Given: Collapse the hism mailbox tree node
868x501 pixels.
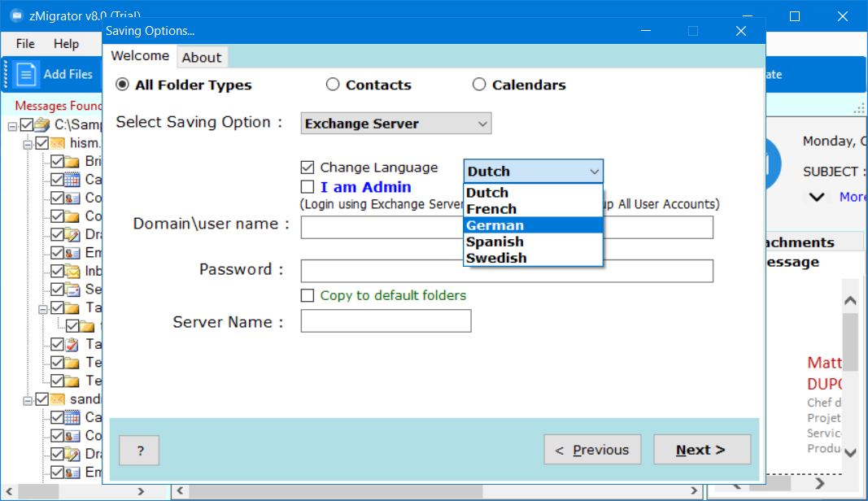Looking at the screenshot, I should [x=28, y=145].
